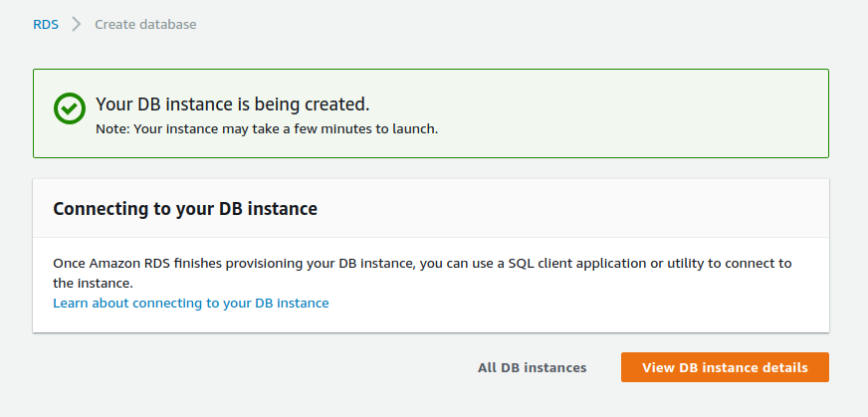Open the View DB instance details button
The width and height of the screenshot is (868, 417).
click(725, 367)
